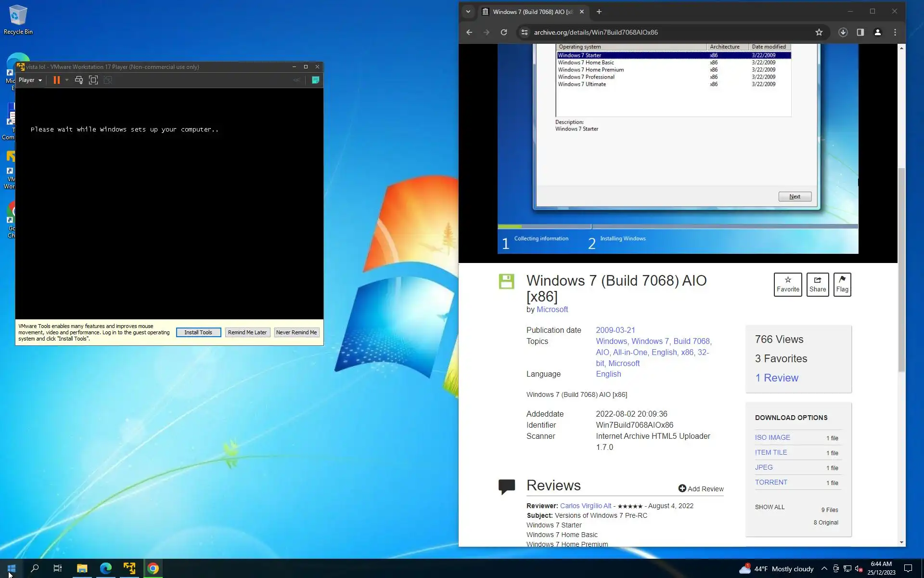The height and width of the screenshot is (578, 924).
Task: Select the Windows 7 Build 7068 tab
Action: (x=529, y=12)
